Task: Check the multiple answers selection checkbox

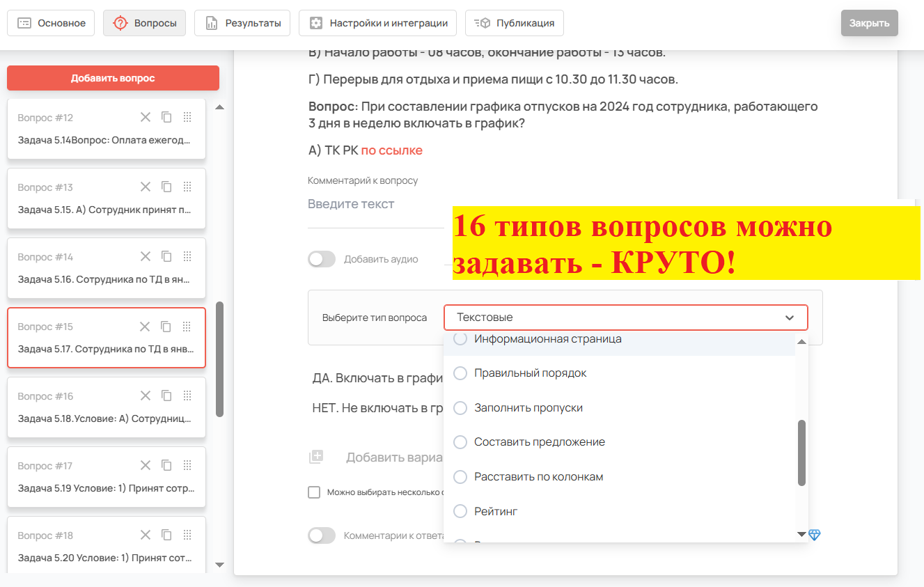Action: point(314,492)
